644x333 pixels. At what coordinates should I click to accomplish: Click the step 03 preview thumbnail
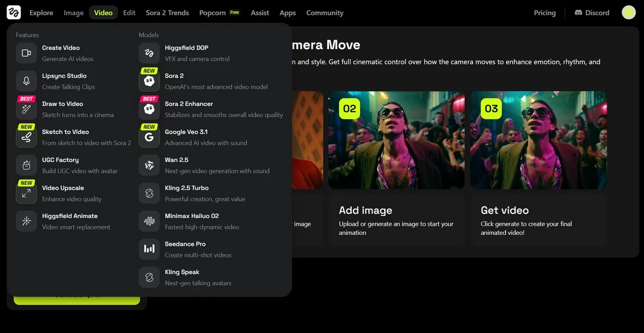tap(538, 140)
